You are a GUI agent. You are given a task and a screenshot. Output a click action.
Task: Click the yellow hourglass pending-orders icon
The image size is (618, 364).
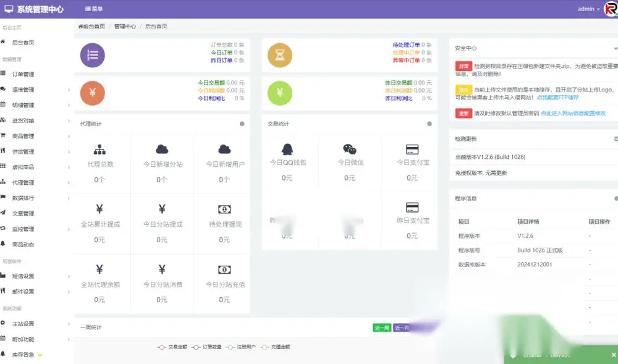pyautogui.click(x=280, y=55)
